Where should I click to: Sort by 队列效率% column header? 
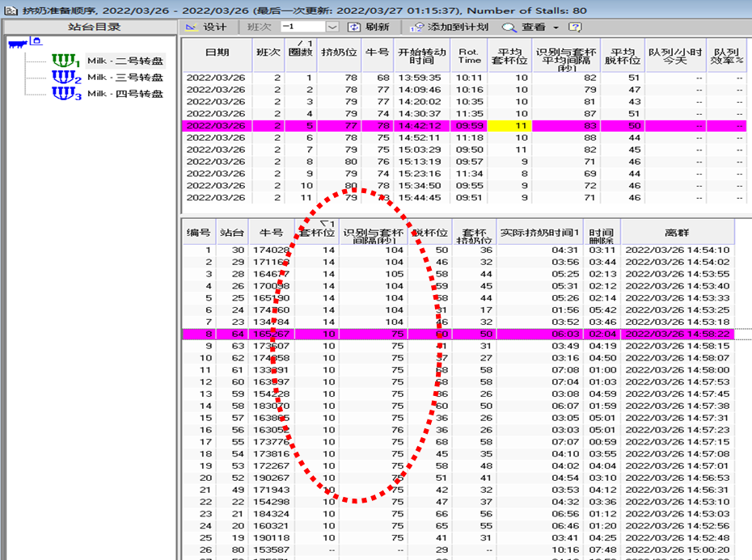(727, 55)
